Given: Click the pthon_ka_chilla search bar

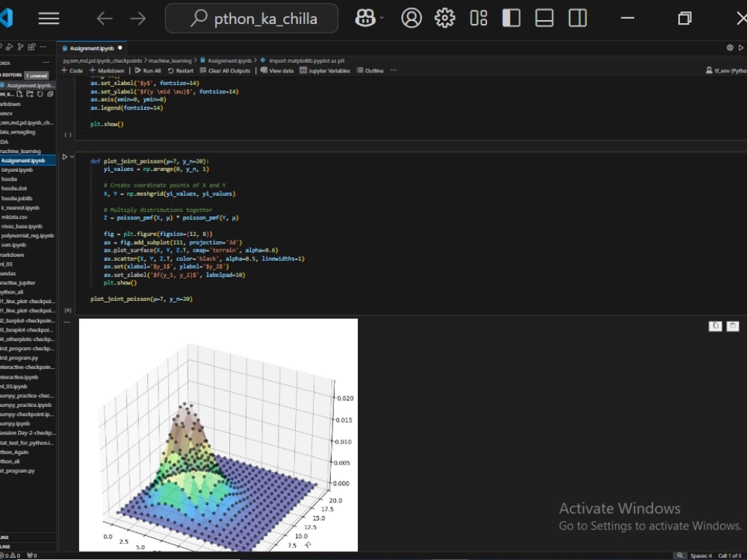Looking at the screenshot, I should (252, 18).
